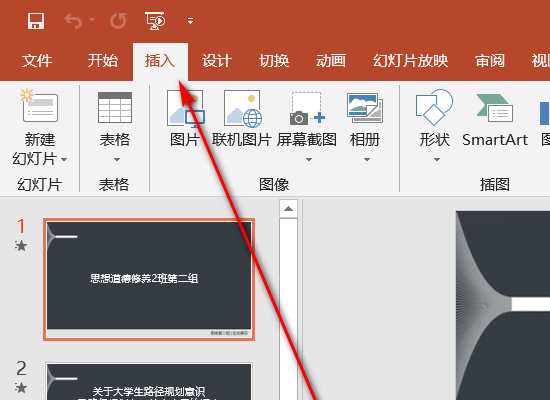Start slideshow from beginning icon
This screenshot has width=550, height=400.
click(155, 21)
